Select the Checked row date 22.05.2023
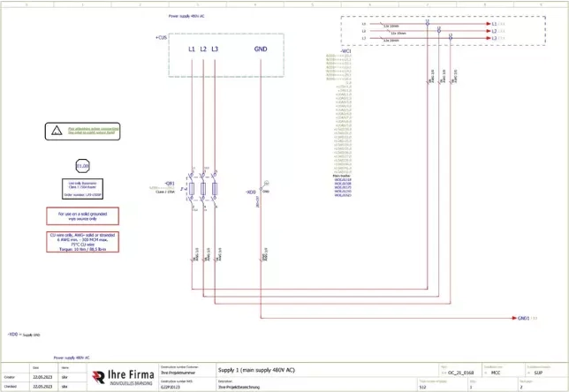569x392 pixels. pos(42,387)
